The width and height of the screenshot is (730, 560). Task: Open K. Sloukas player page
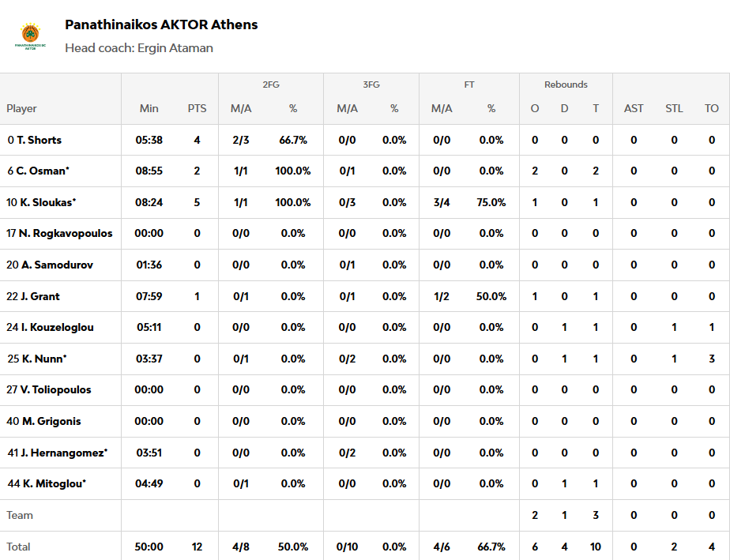pos(45,202)
